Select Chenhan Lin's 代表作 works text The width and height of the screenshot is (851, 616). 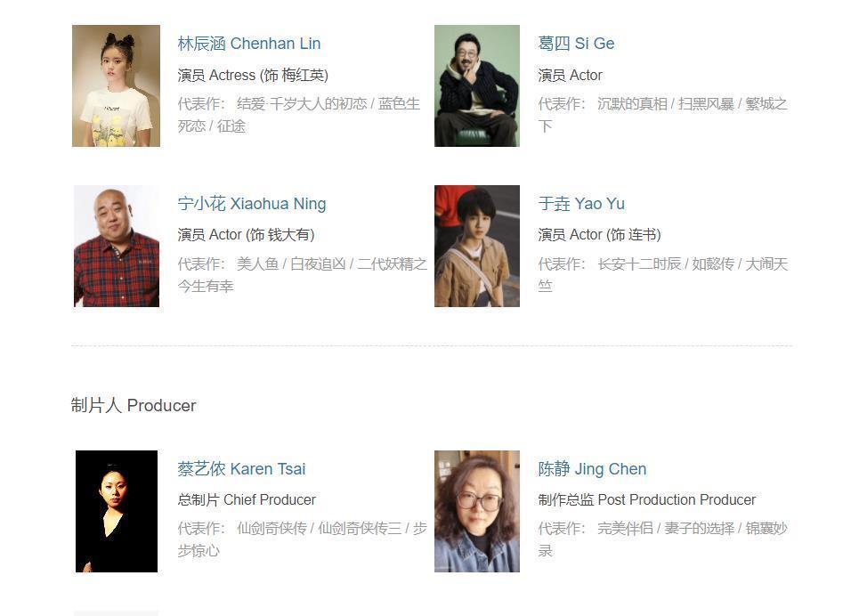coord(299,115)
